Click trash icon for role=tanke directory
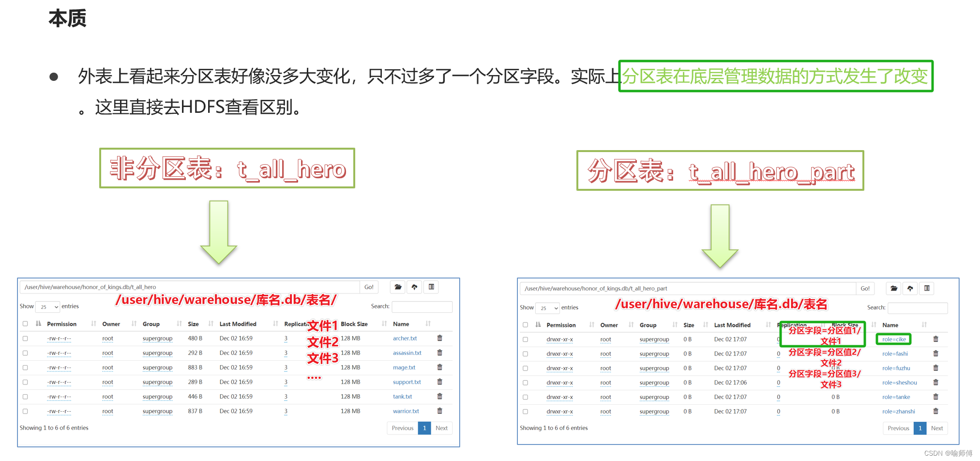 click(935, 397)
